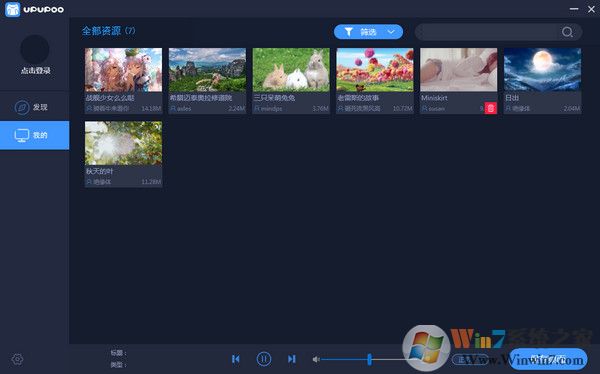Select the 我的 sidebar tab
Screen dimensions: 600x374
click(x=34, y=135)
